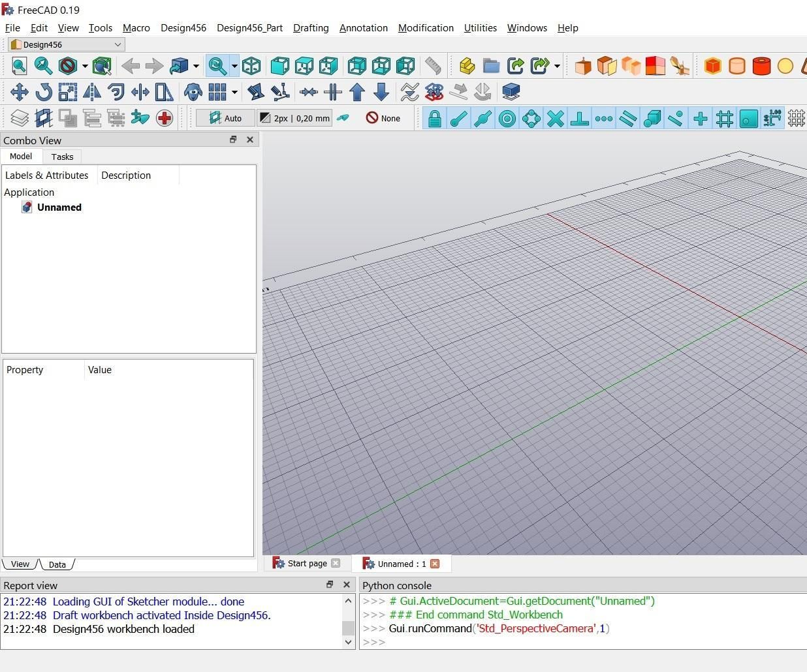807x672 pixels.
Task: Open the Drafting menu
Action: pos(311,28)
